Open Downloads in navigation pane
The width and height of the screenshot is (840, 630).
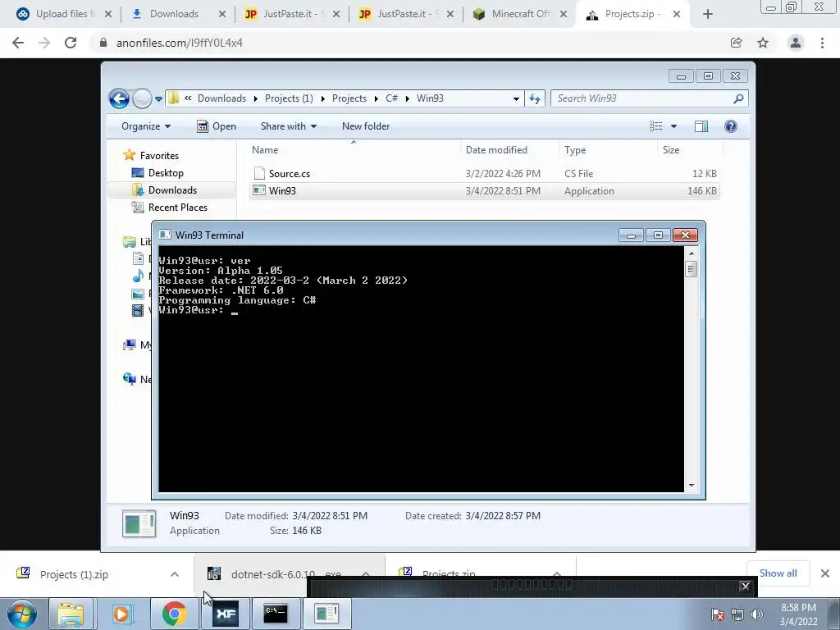[172, 190]
